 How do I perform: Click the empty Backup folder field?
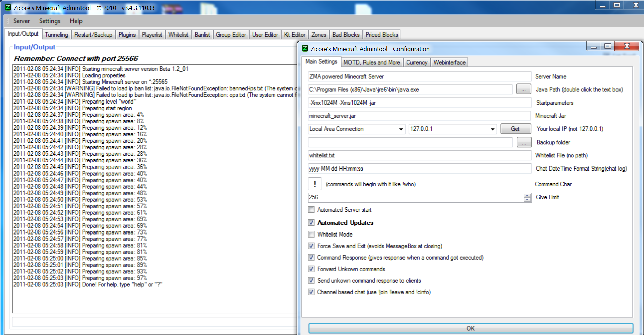(x=410, y=142)
